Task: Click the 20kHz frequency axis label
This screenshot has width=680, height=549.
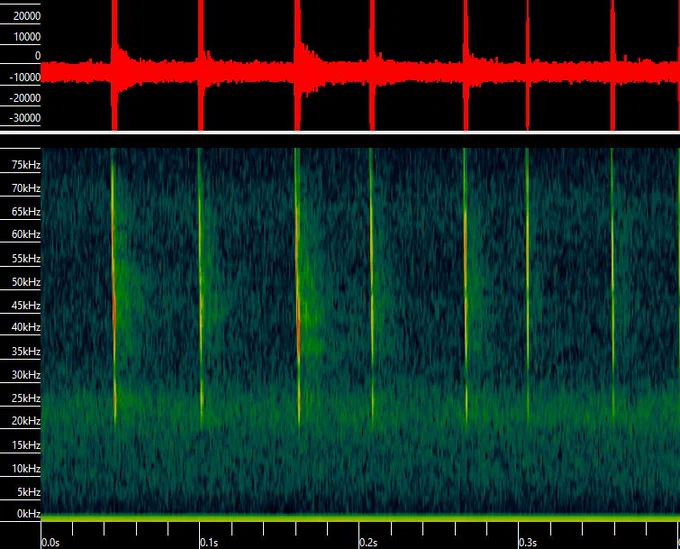Action: tap(26, 421)
